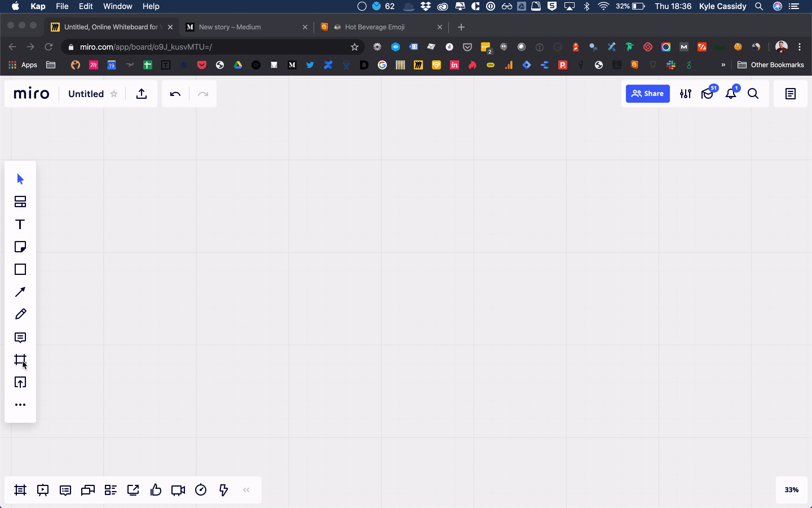Toggle the board notes panel icon
Viewport: 812px width, 508px height.
pyautogui.click(x=791, y=94)
